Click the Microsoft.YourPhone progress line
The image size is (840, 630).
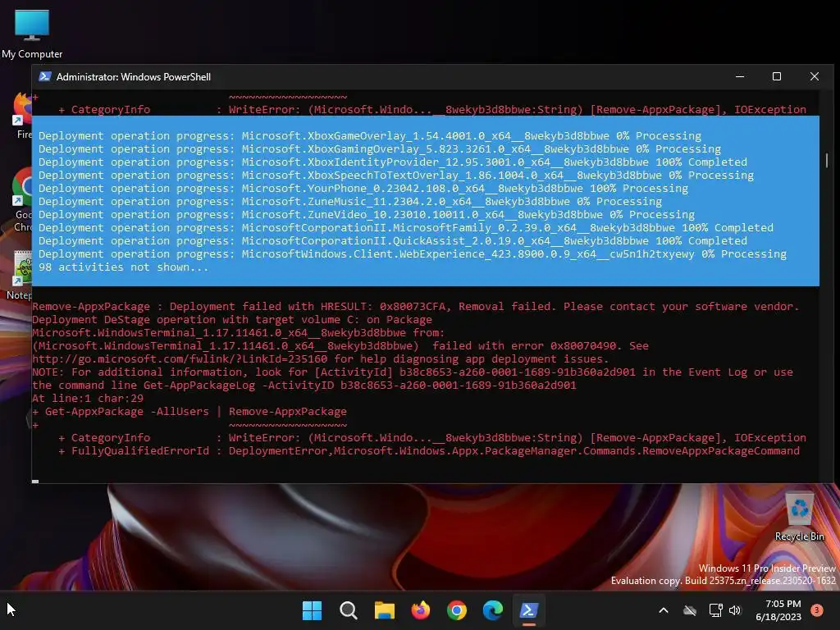tap(363, 189)
